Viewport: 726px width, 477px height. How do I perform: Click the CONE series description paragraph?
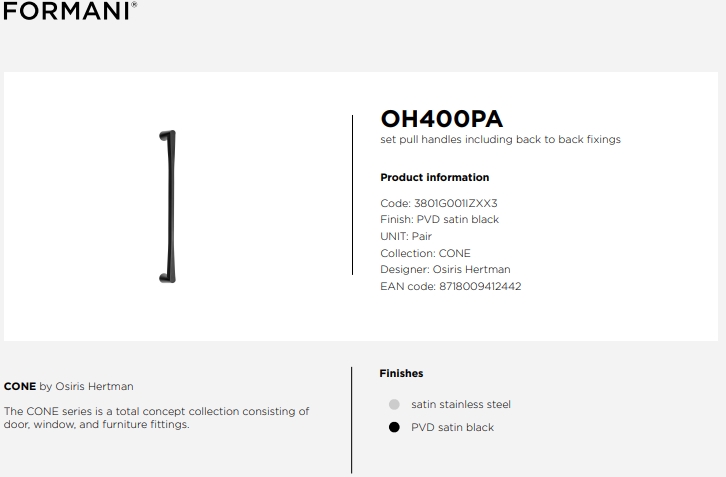pos(156,418)
